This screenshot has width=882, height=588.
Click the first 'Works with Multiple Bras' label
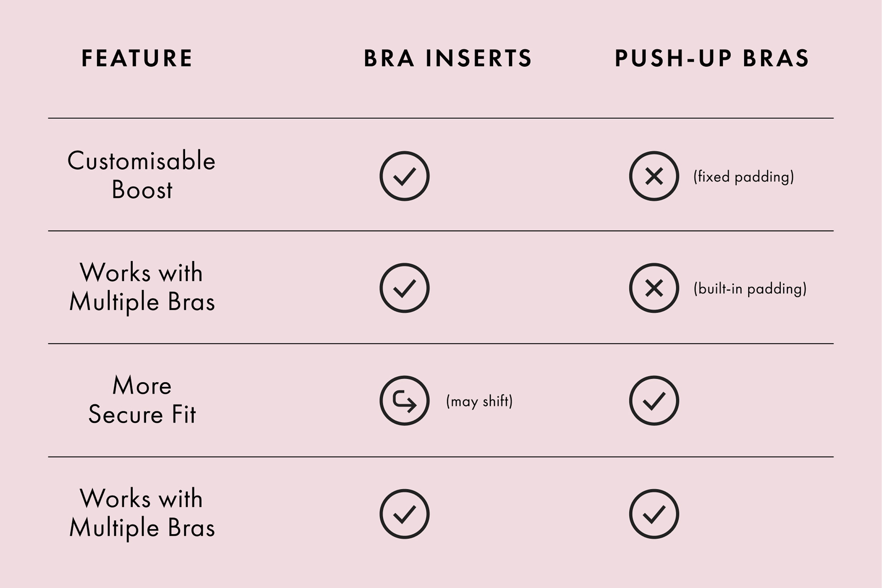(142, 287)
